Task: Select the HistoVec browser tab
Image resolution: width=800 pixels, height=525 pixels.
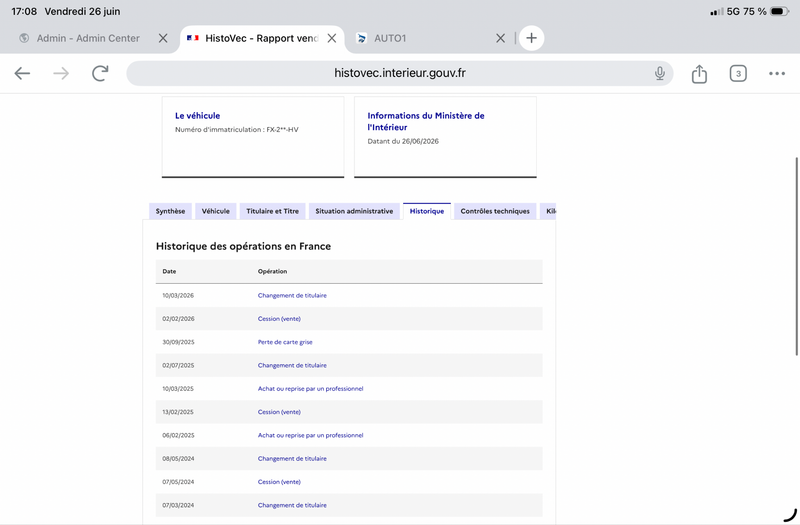Action: (x=261, y=38)
